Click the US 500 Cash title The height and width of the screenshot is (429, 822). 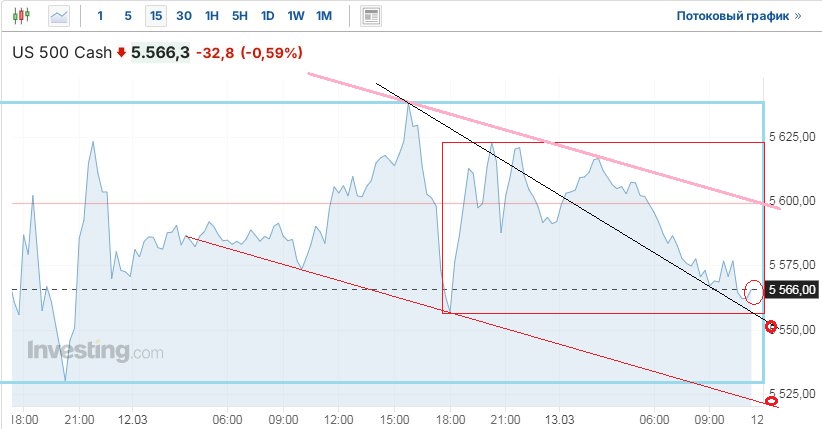(62, 52)
